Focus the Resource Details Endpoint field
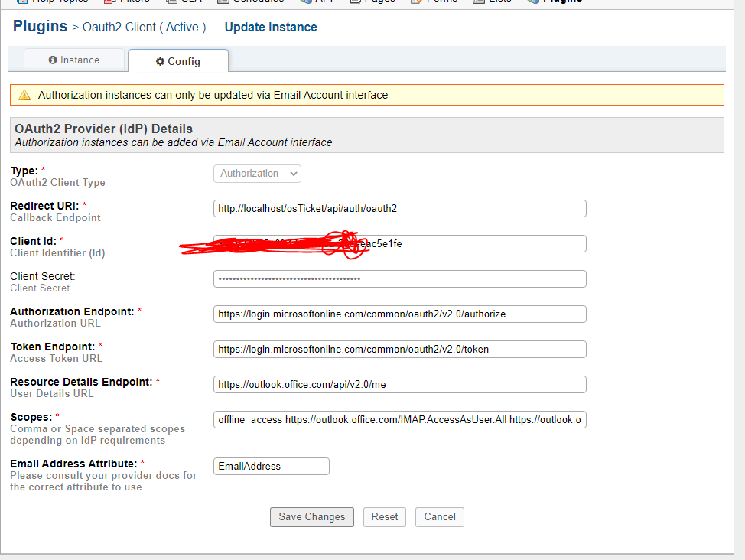This screenshot has width=745, height=560. coord(399,385)
